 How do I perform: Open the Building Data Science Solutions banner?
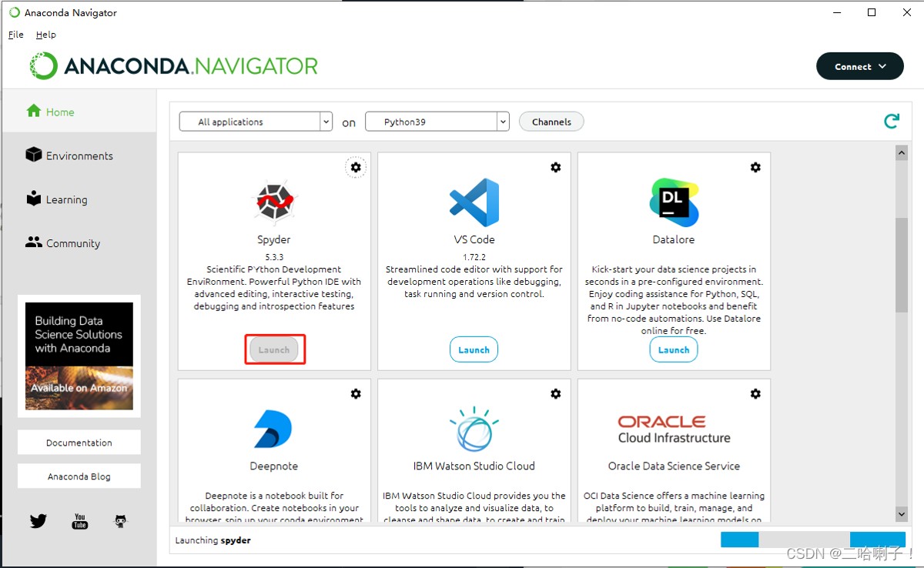click(x=79, y=356)
